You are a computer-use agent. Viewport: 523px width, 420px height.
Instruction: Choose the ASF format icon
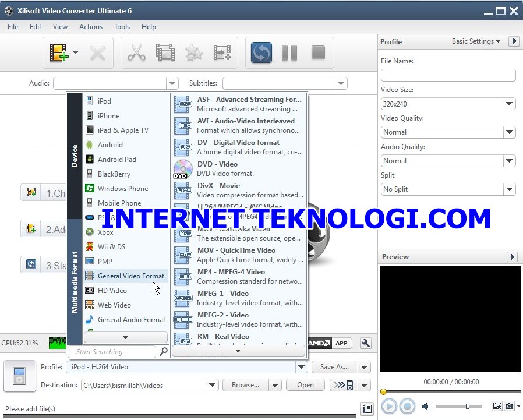(x=183, y=104)
